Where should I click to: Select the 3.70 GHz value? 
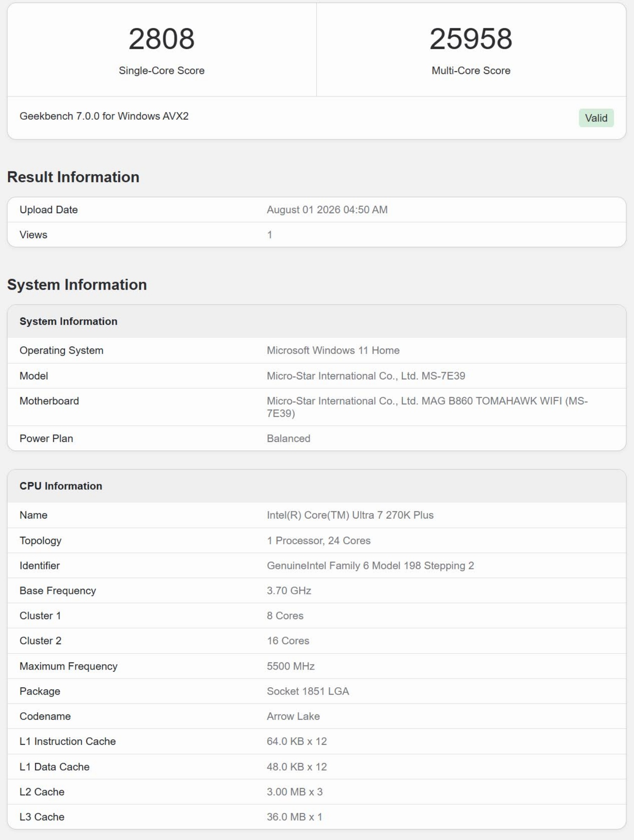pyautogui.click(x=289, y=590)
